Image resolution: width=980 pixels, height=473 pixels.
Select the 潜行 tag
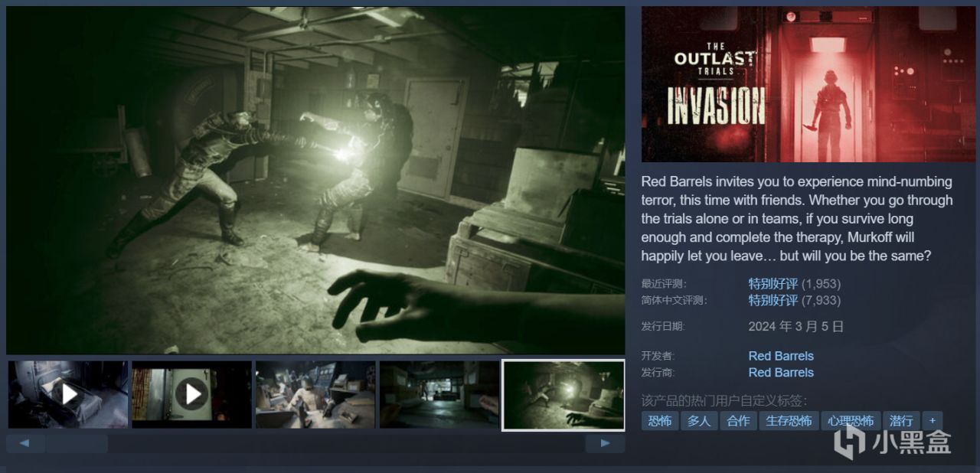coord(901,421)
